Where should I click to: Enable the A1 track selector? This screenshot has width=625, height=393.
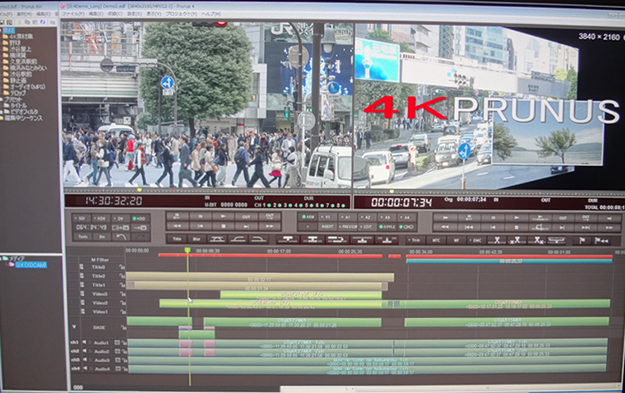(x=347, y=217)
